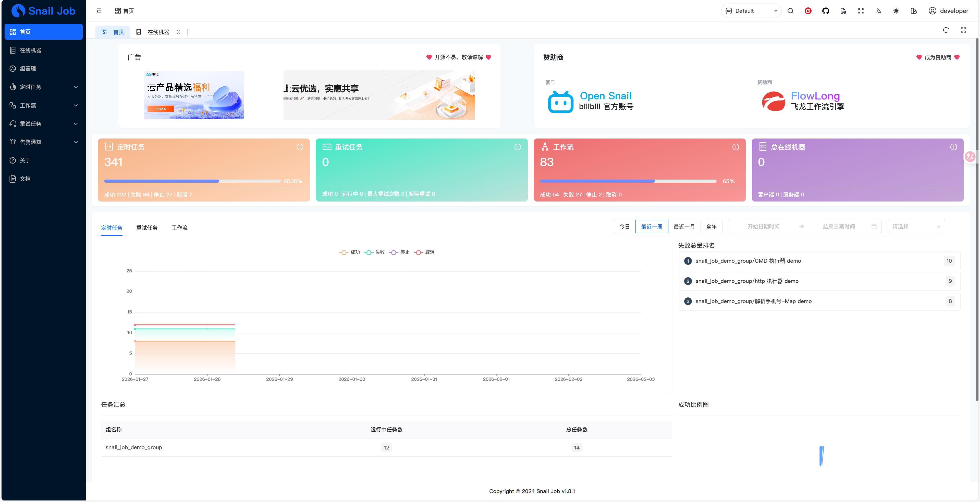Switch to the 在线机器 tab
The width and height of the screenshot is (980, 502).
tap(158, 32)
